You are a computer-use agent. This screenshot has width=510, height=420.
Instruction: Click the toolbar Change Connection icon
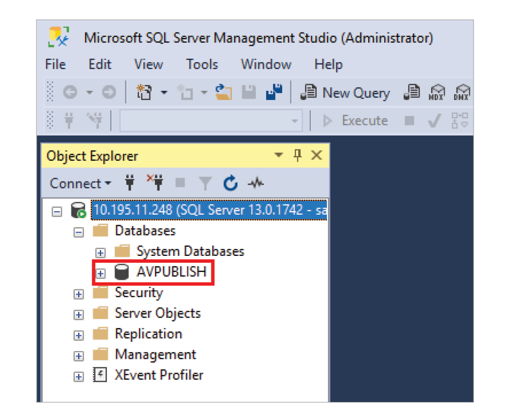tap(95, 120)
